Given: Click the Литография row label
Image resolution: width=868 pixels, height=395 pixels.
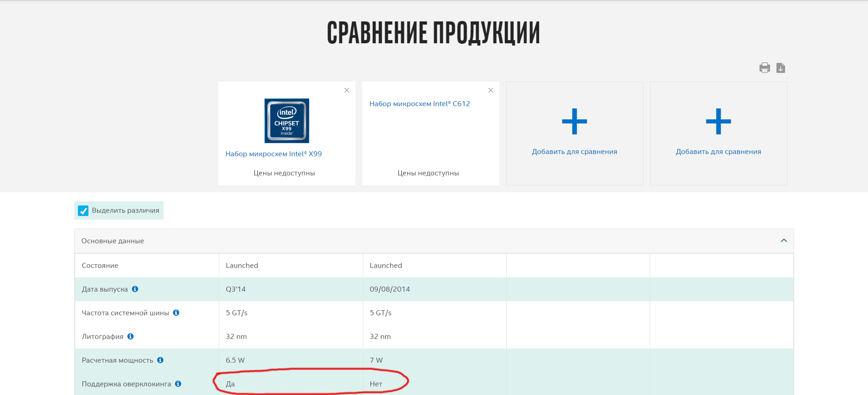Looking at the screenshot, I should point(103,337).
